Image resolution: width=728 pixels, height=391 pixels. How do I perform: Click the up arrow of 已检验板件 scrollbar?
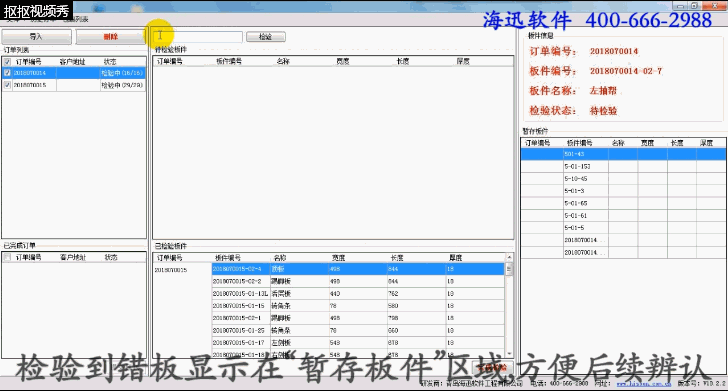tap(509, 257)
